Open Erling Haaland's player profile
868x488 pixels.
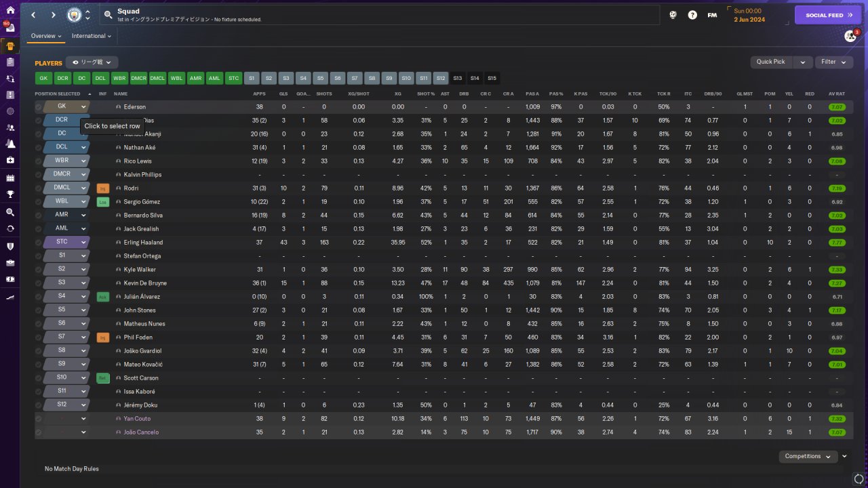[143, 243]
